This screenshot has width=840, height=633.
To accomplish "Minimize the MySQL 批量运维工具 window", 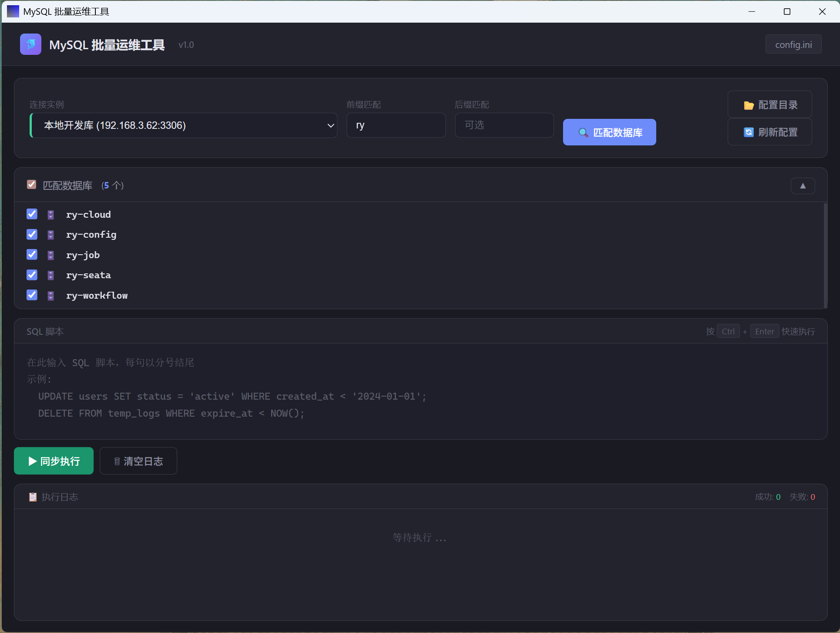I will (x=752, y=11).
